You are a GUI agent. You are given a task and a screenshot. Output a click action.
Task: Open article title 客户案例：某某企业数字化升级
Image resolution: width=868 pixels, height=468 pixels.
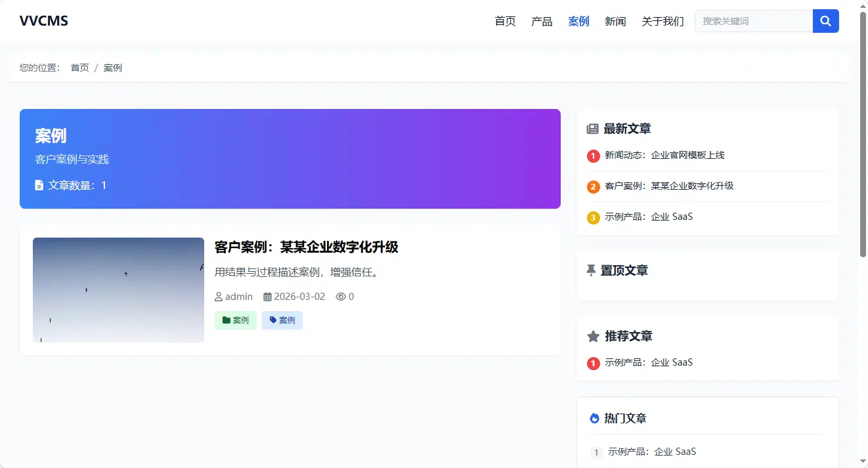(x=307, y=247)
